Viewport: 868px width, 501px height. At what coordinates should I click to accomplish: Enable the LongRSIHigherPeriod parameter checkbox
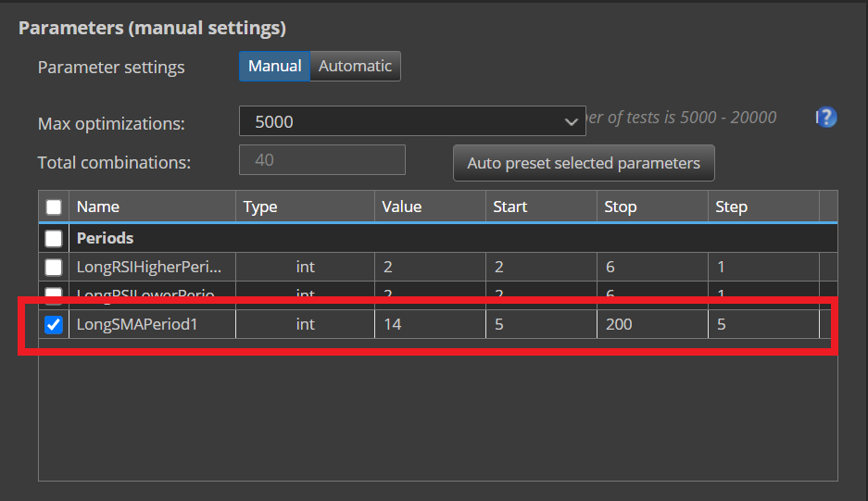point(54,268)
